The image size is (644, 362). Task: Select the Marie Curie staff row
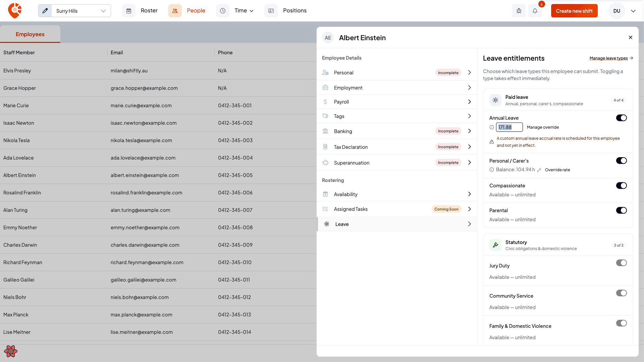(158, 106)
